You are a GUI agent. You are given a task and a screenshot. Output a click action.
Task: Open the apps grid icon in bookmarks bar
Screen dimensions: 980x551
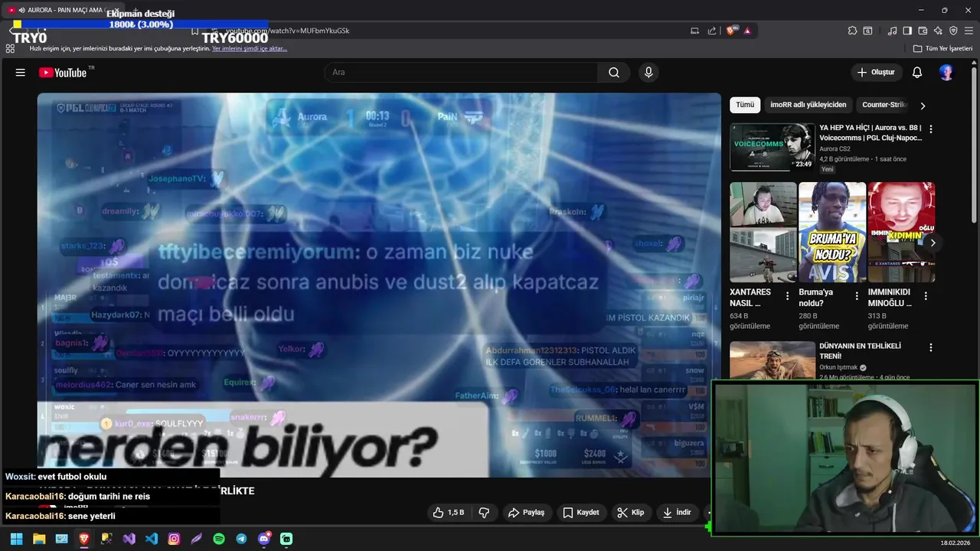tap(10, 48)
